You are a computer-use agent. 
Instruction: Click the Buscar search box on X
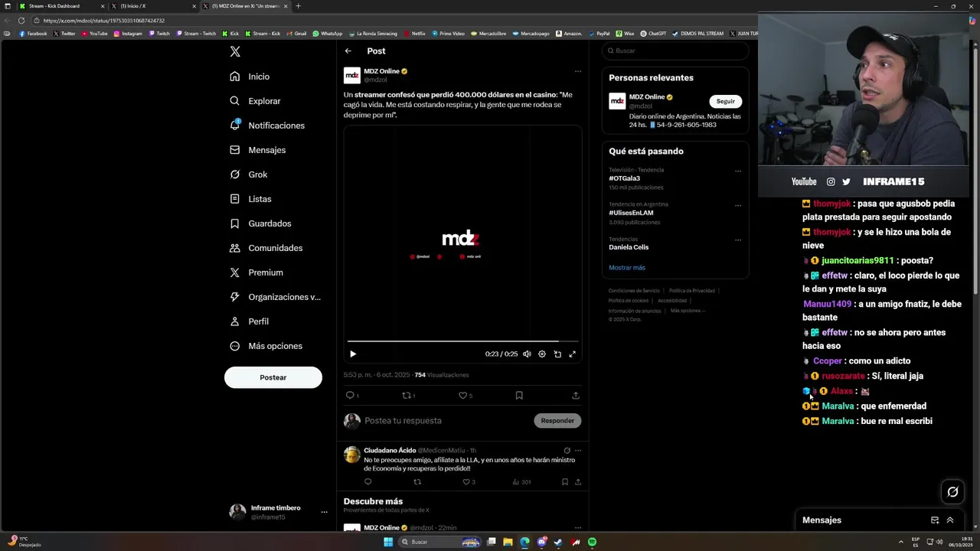(x=675, y=51)
